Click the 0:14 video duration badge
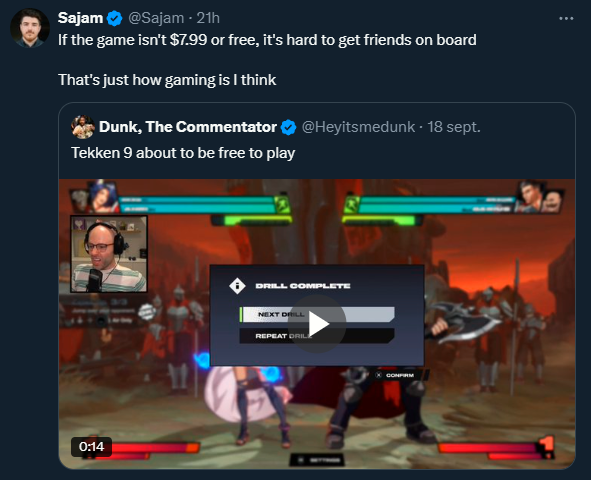 (x=91, y=446)
